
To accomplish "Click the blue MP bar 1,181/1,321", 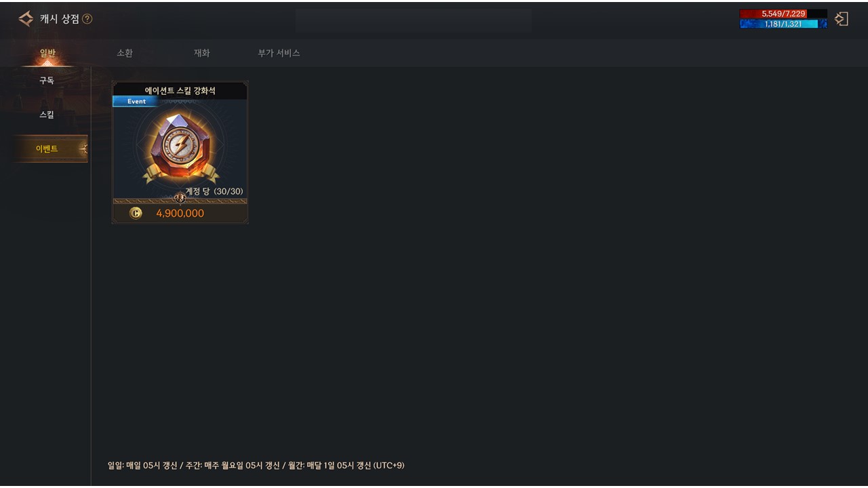I will point(783,24).
